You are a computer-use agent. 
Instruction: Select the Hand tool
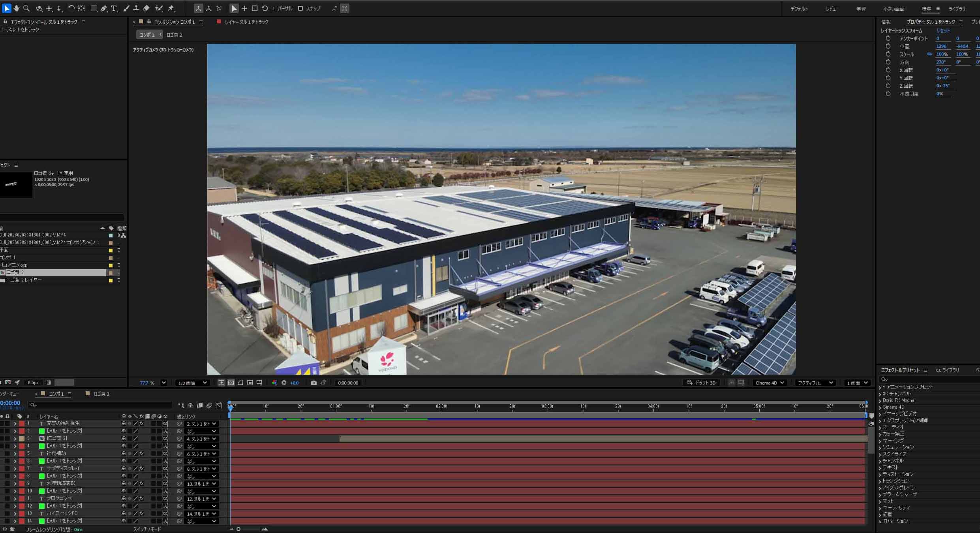click(17, 8)
